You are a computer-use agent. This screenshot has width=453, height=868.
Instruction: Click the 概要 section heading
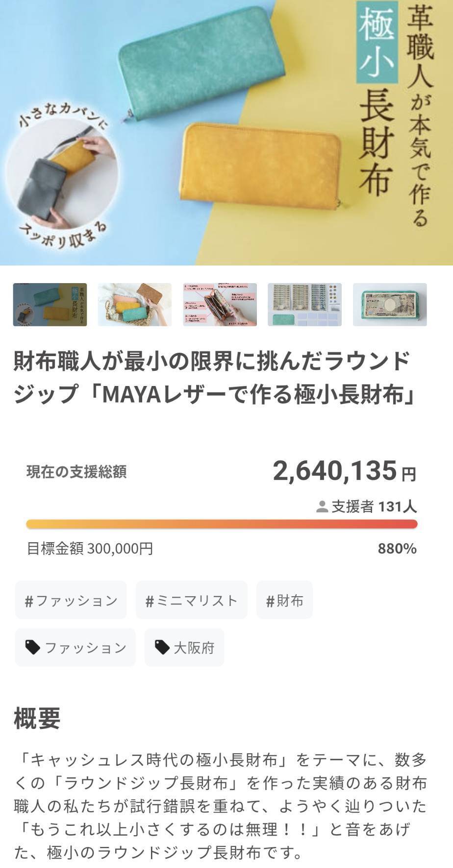(x=37, y=719)
